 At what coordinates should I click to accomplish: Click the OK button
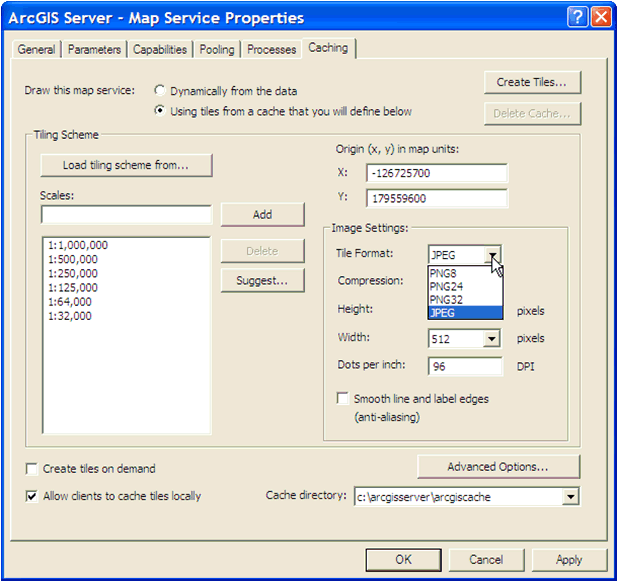[404, 560]
